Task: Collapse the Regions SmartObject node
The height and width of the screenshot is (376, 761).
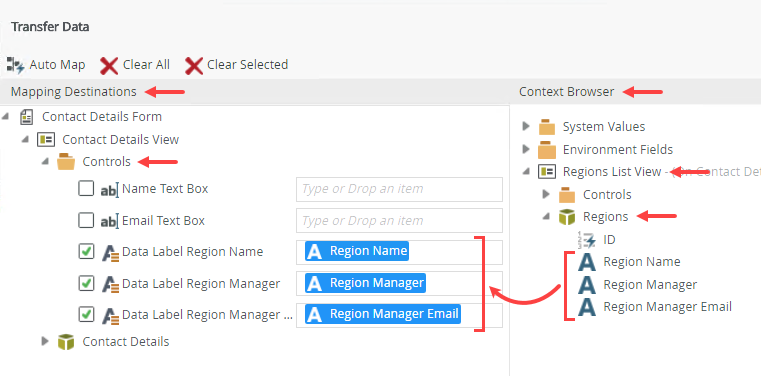Action: tap(546, 217)
